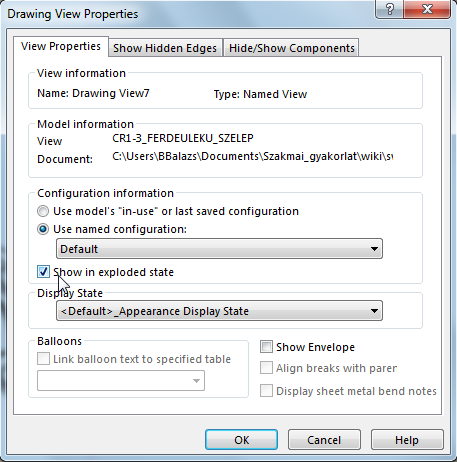
Task: Expand the Default configuration dropdown
Action: pyautogui.click(x=219, y=249)
